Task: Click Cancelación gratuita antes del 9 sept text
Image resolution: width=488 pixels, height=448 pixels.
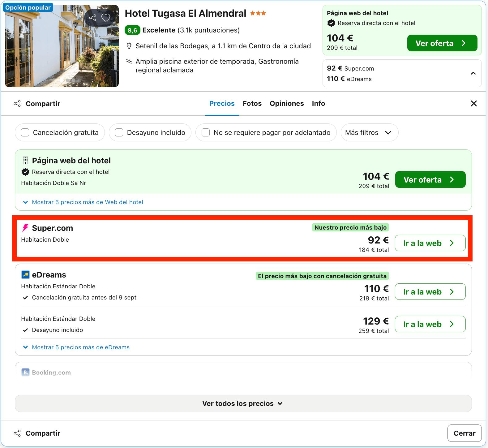Action: 84,297
